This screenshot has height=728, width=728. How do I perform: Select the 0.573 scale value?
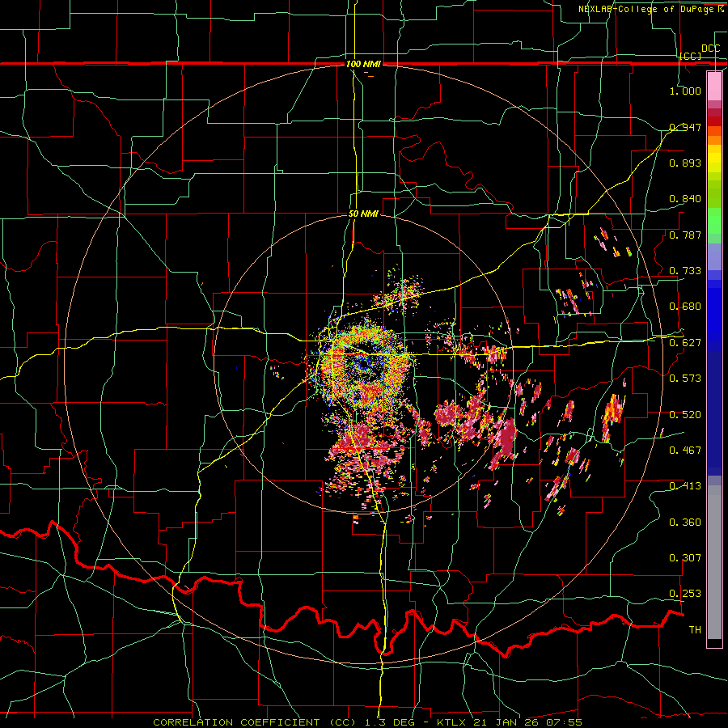pyautogui.click(x=685, y=379)
